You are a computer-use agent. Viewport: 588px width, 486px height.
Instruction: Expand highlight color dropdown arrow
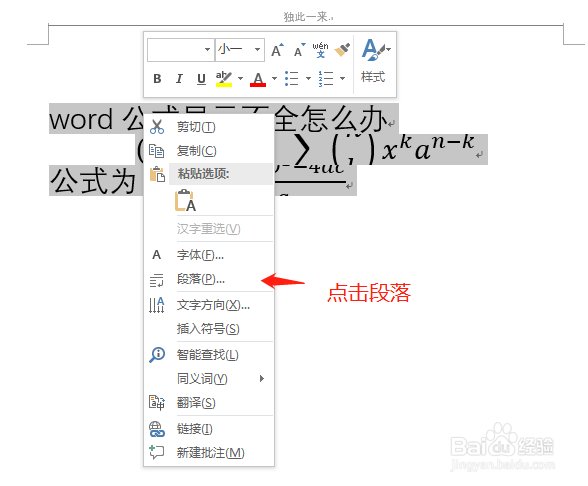(241, 79)
